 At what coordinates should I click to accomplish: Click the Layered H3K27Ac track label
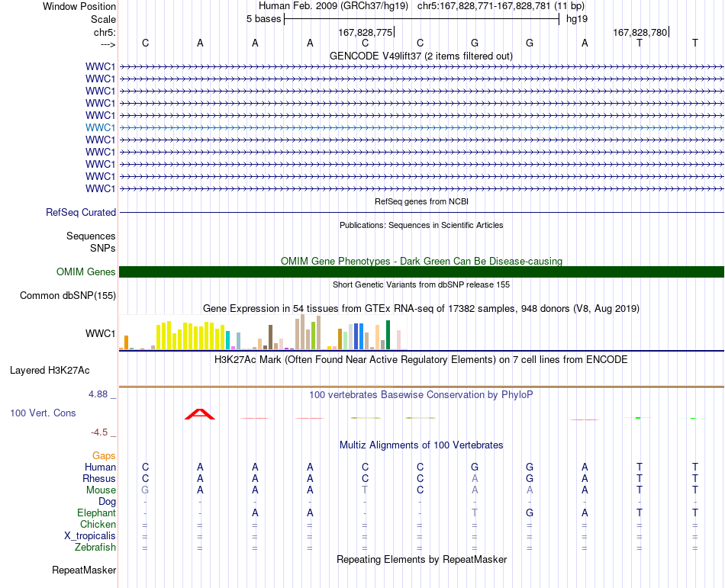tap(50, 371)
